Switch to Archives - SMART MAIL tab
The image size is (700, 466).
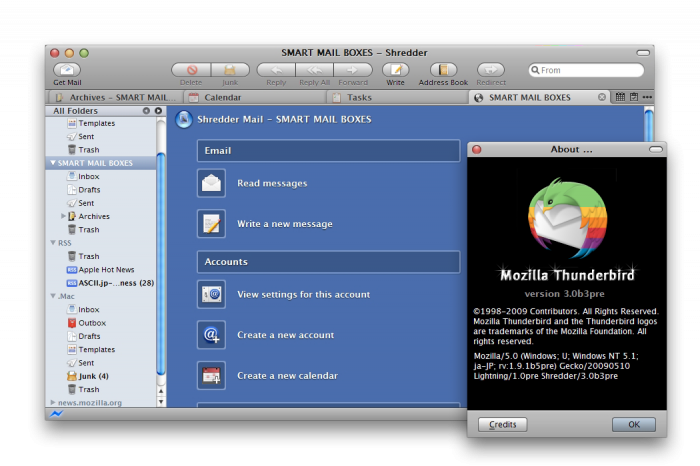[x=115, y=97]
